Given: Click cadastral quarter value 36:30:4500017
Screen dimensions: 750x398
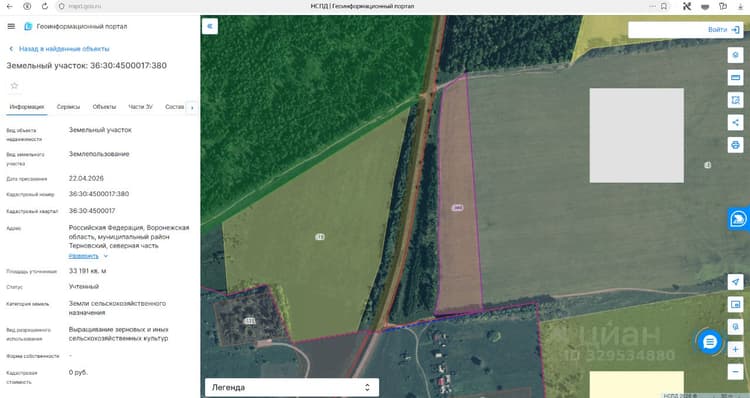Looking at the screenshot, I should [x=92, y=210].
